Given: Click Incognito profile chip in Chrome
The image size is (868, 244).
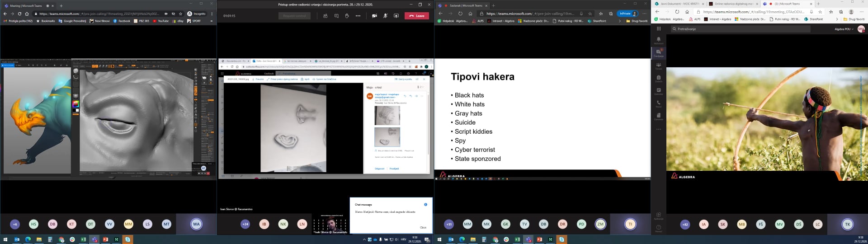Looking at the screenshot, I should coord(197,14).
